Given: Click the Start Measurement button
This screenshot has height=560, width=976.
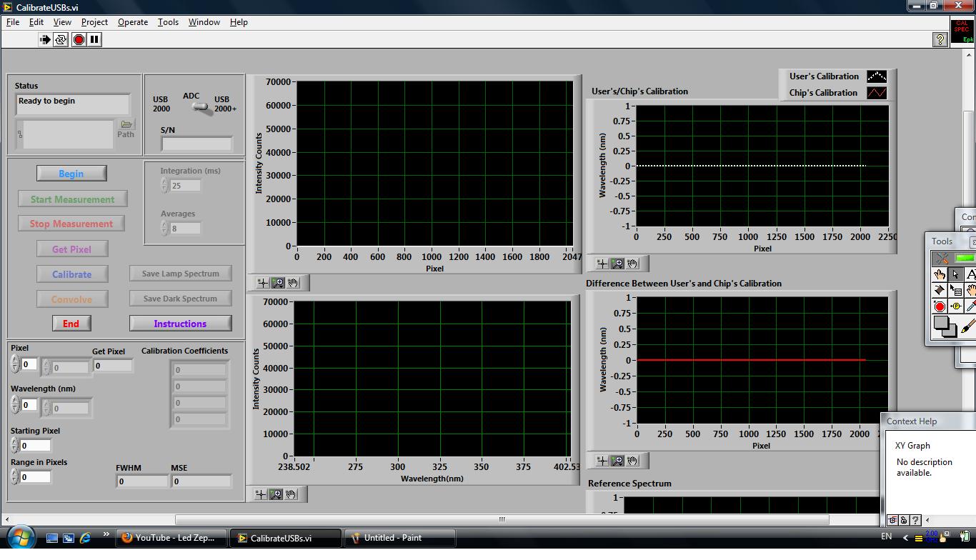Looking at the screenshot, I should coord(72,199).
